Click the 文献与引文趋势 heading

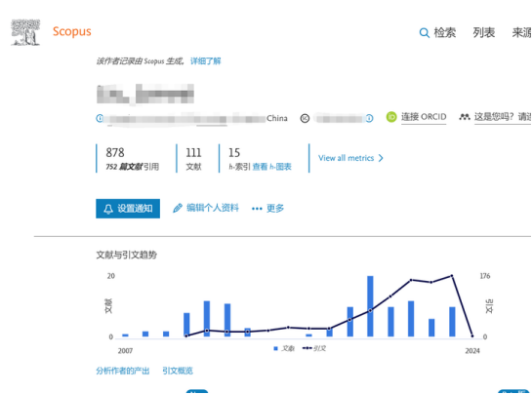point(127,255)
